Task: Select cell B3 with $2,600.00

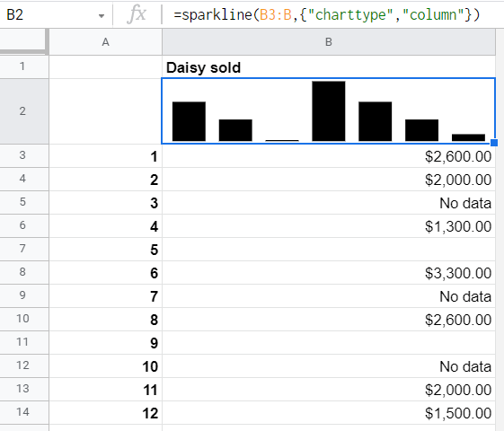Action: coord(329,155)
